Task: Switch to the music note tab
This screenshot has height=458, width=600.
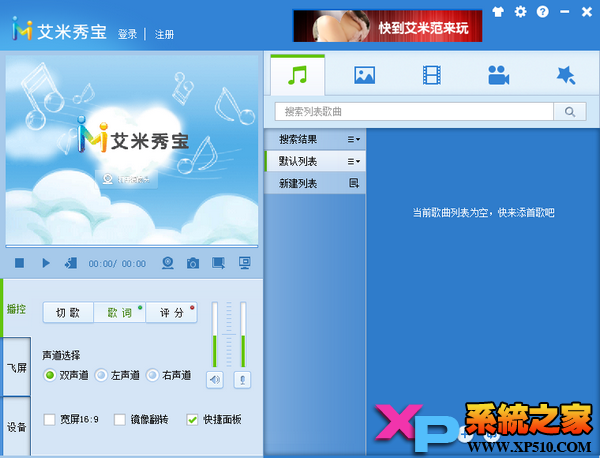Action: pyautogui.click(x=298, y=75)
